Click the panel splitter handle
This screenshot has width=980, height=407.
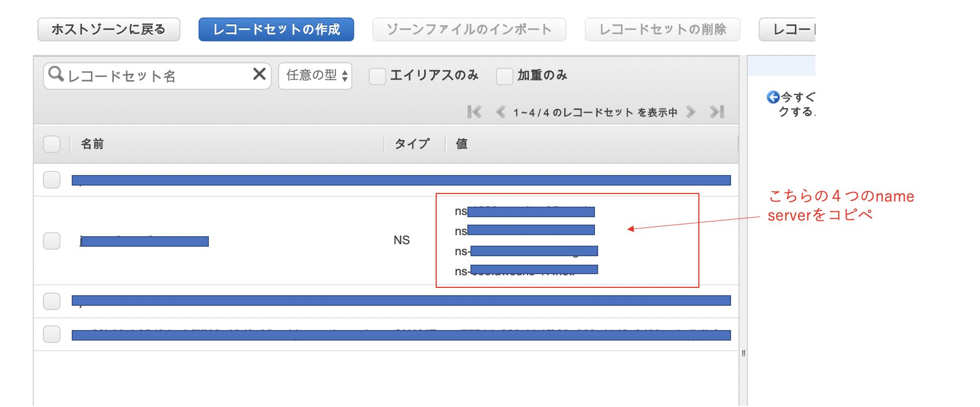[x=743, y=353]
